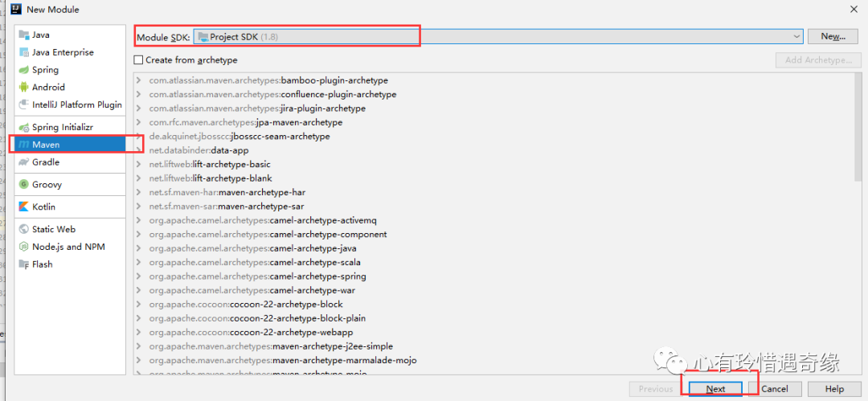
Task: Click the Flash folder icon
Action: pyautogui.click(x=24, y=264)
